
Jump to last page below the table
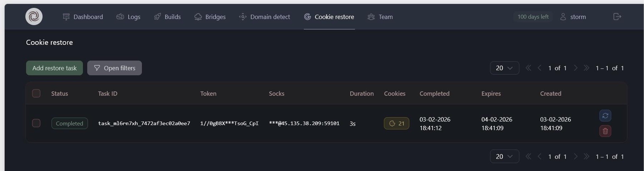click(x=586, y=156)
